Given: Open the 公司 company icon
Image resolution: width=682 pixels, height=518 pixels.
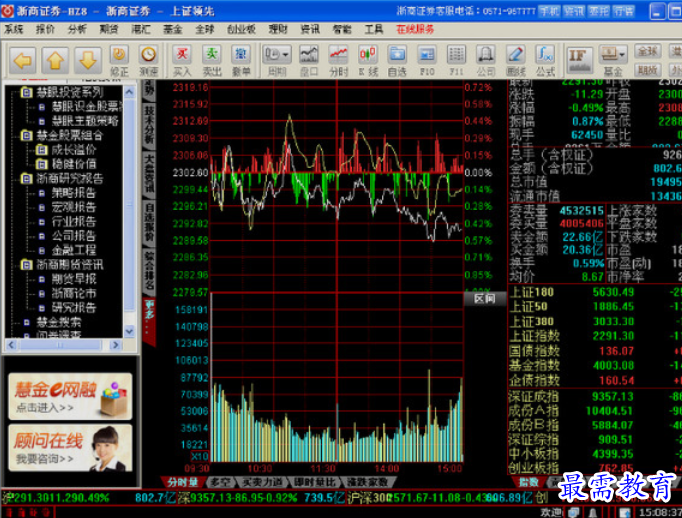Looking at the screenshot, I should pos(486,60).
